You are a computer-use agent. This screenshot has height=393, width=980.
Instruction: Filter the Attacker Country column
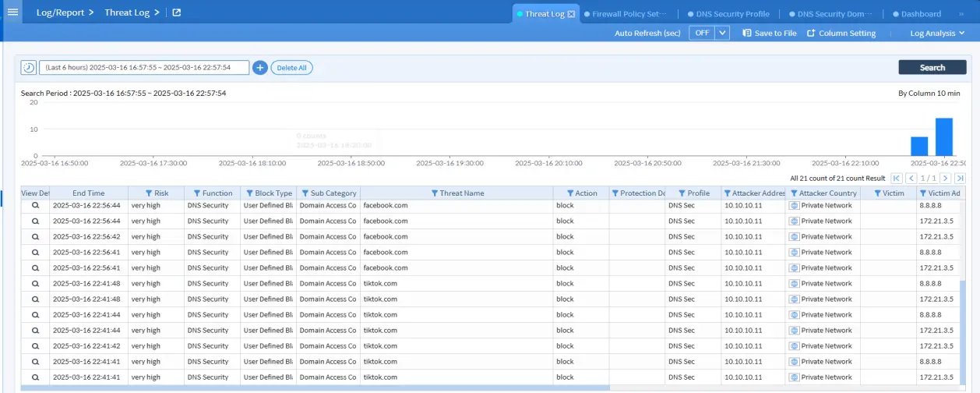(794, 193)
